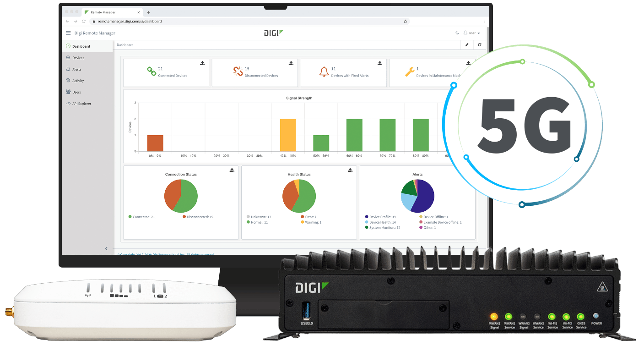Toggle the System Monitors: 12 legend entry
Screen dimensions: 644x346
pyautogui.click(x=383, y=228)
